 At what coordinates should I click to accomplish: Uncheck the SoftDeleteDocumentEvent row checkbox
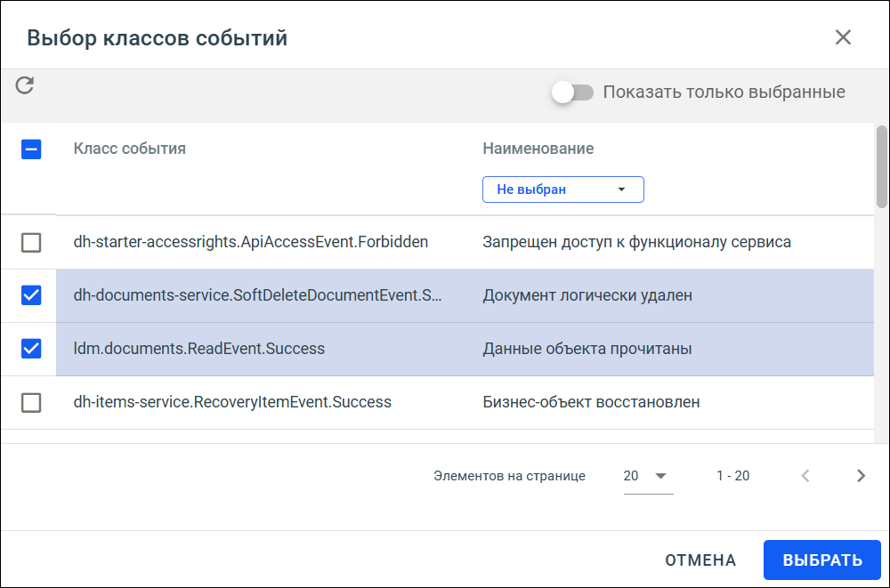(31, 295)
